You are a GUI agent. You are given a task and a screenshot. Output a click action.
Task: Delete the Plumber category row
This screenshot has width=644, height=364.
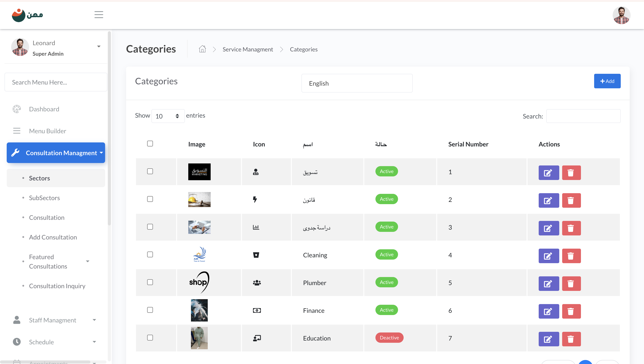(x=571, y=284)
